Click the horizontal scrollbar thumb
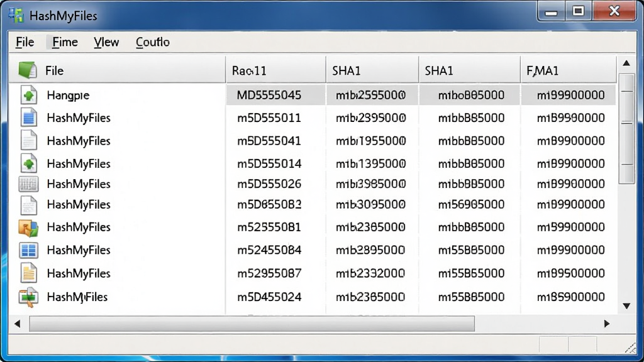 [252, 324]
